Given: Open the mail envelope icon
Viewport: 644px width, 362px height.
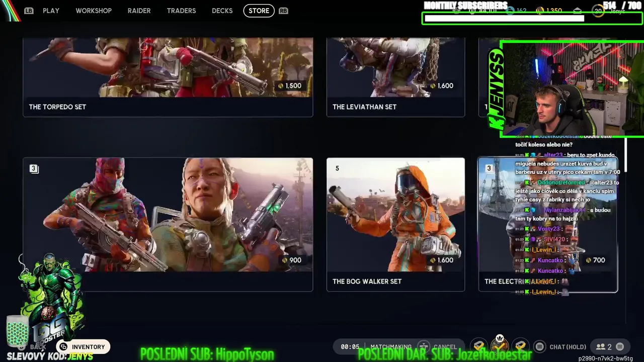Looking at the screenshot, I should (577, 11).
